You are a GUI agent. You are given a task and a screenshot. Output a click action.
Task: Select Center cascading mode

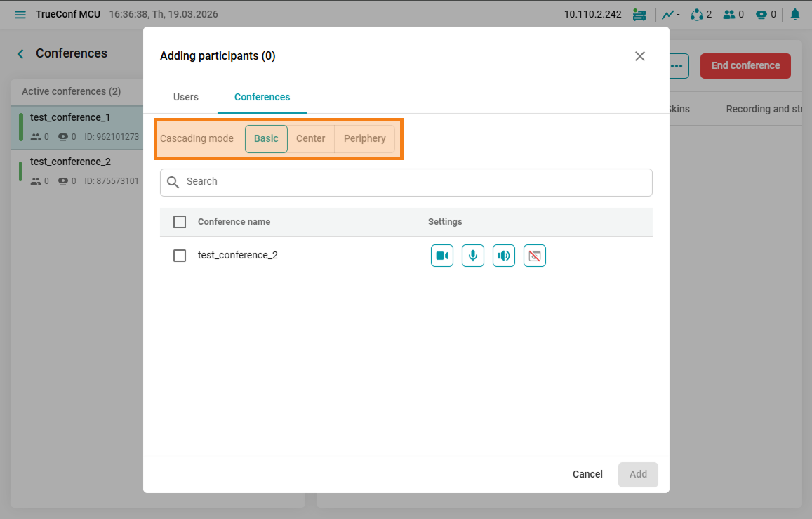tap(310, 139)
